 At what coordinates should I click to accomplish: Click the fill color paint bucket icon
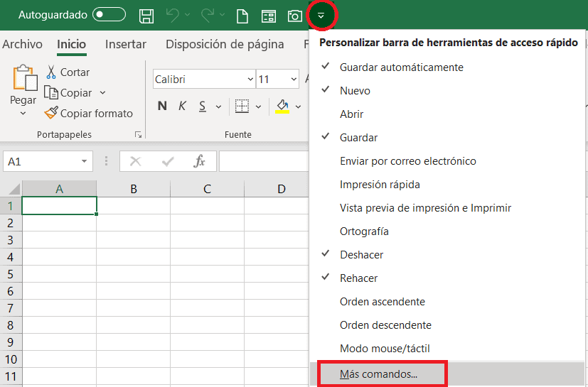tap(282, 107)
